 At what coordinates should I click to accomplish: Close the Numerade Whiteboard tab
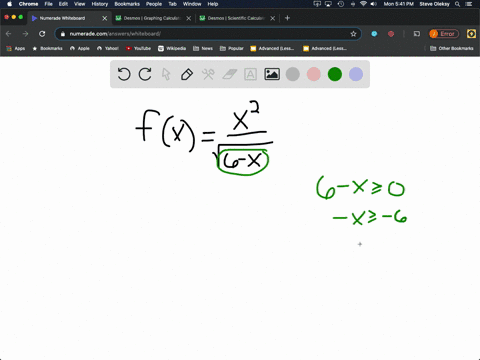[105, 18]
